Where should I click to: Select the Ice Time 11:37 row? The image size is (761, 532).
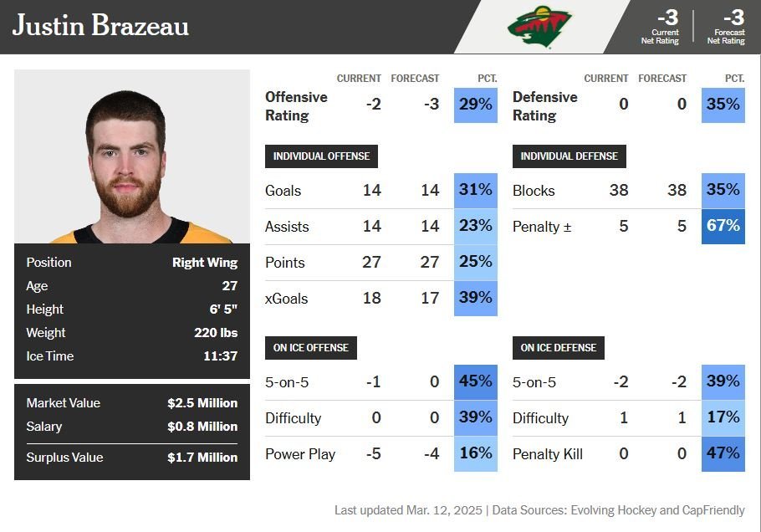[x=132, y=356]
